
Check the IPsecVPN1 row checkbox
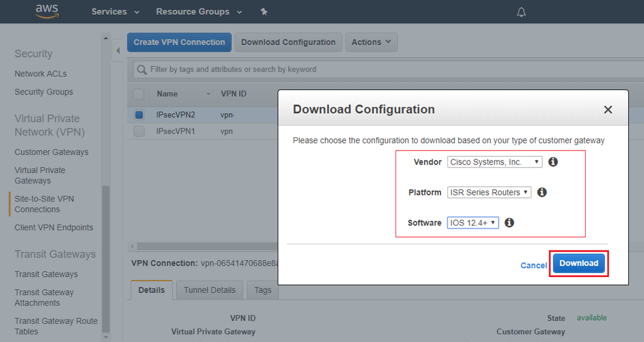139,131
